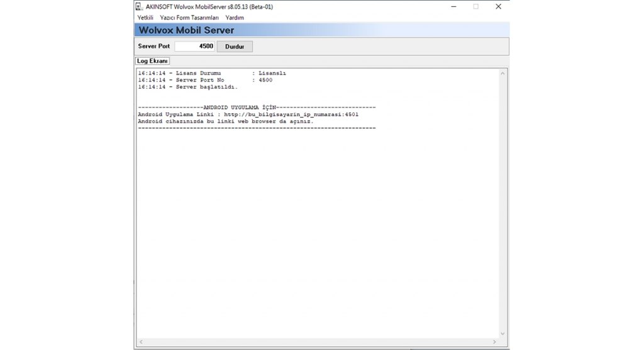Image resolution: width=644 pixels, height=350 pixels.
Task: Click the horizontal scrollbar left arrow
Action: 141,342
